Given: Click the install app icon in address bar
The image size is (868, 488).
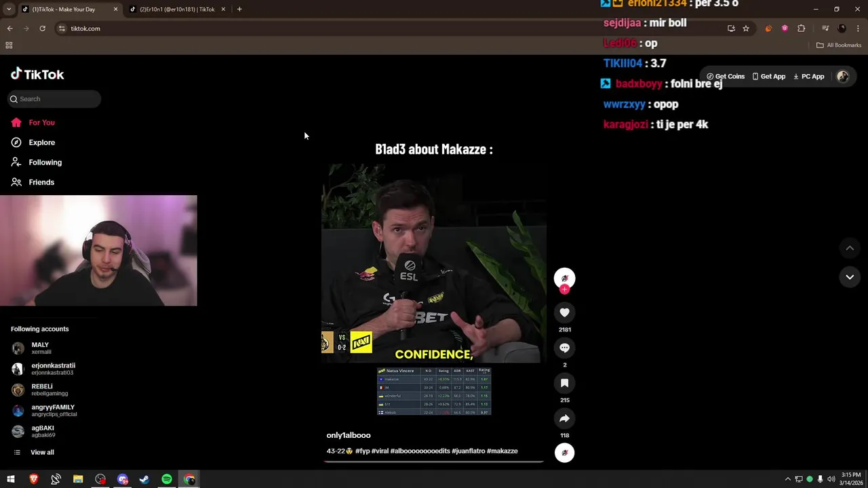Looking at the screenshot, I should (731, 28).
